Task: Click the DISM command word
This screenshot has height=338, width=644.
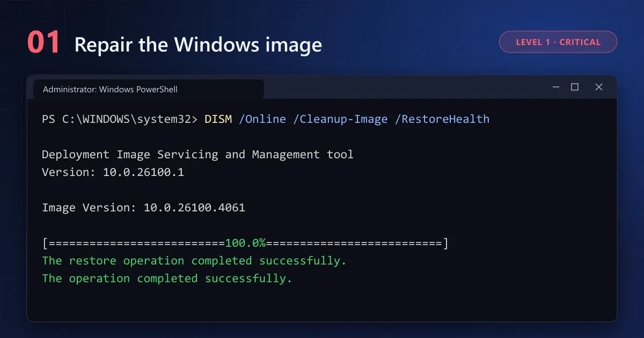Action: point(218,119)
